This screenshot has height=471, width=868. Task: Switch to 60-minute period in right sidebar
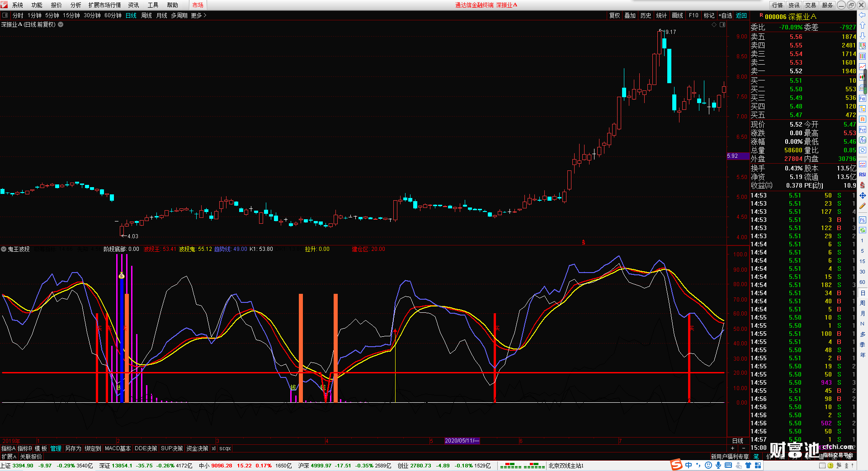tap(862, 282)
